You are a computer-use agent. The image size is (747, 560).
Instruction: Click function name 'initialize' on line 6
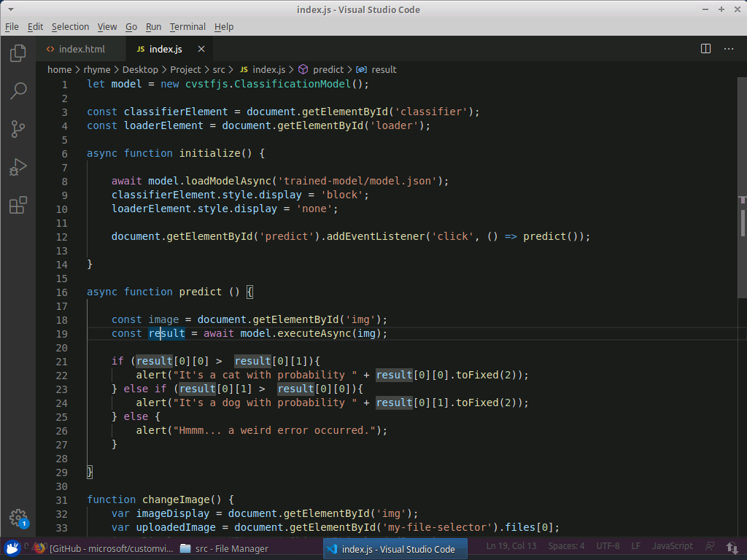(x=209, y=153)
